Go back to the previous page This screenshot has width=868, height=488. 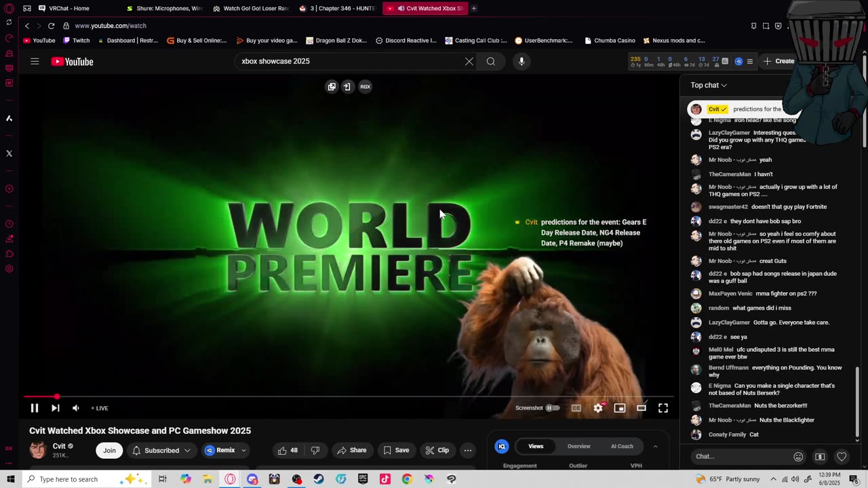click(27, 26)
